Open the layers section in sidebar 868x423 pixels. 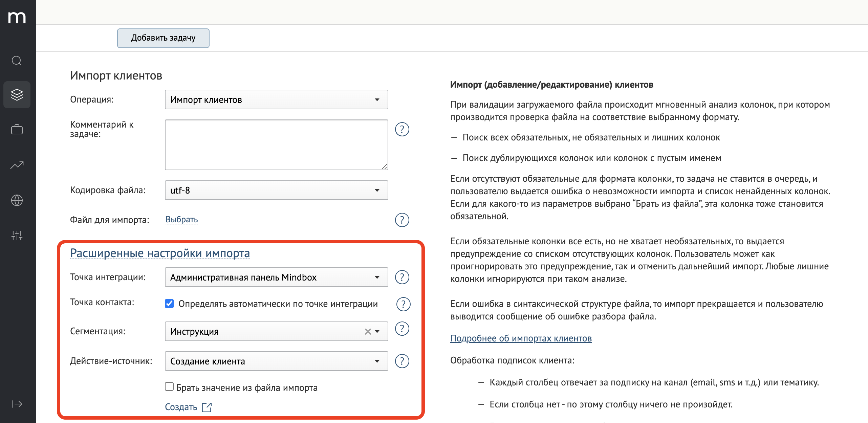point(17,95)
